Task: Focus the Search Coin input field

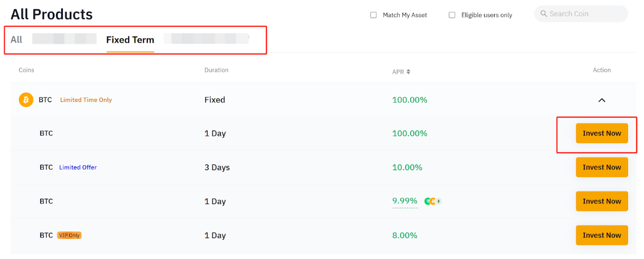Action: pos(586,14)
